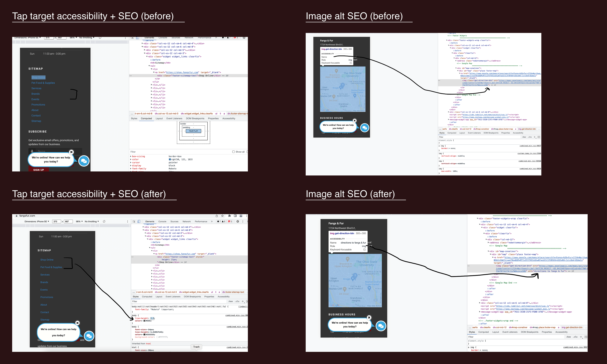The width and height of the screenshot is (607, 364).
Task: Click share icon beside the fangsfur.com address bar
Action: tap(217, 216)
